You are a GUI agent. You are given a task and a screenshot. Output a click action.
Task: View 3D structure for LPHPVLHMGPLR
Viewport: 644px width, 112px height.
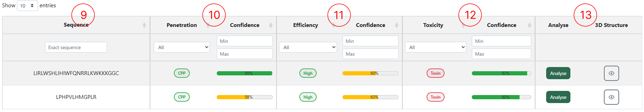click(611, 97)
